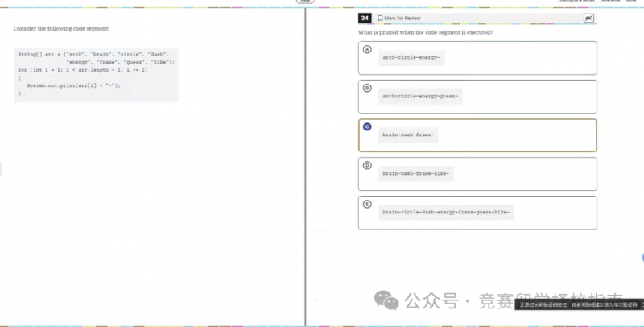This screenshot has height=327, width=644.
Task: Click the selected choice C radio circle
Action: click(x=367, y=126)
